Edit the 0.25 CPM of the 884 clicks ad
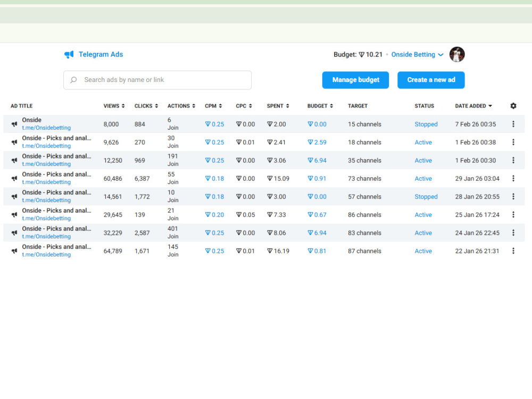 (x=214, y=124)
